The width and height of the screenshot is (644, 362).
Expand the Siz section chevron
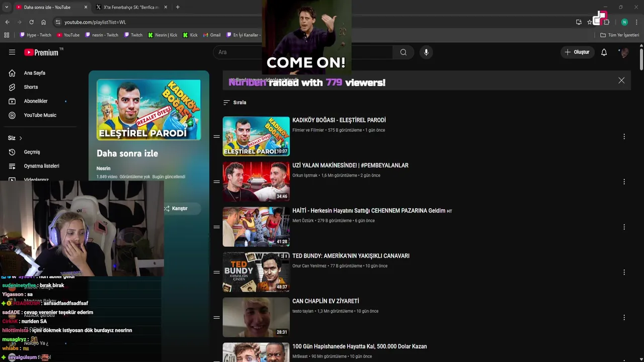point(21,138)
